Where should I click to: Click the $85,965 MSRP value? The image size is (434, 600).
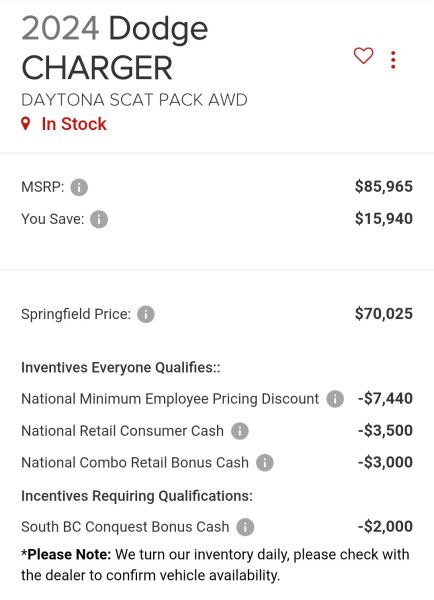click(384, 186)
